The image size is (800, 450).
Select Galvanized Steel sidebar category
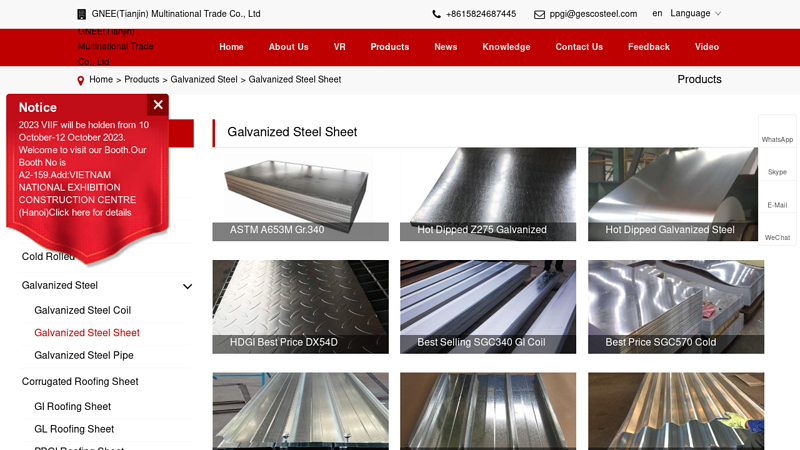tap(60, 286)
